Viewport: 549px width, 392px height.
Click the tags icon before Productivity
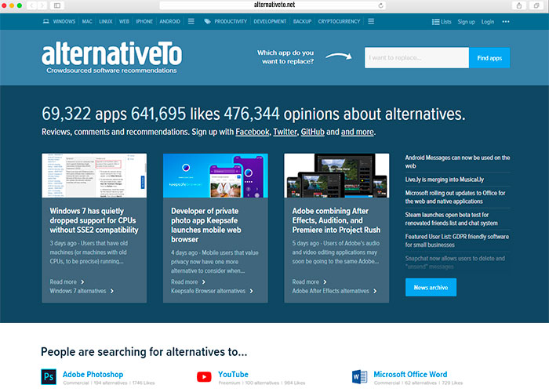(207, 21)
